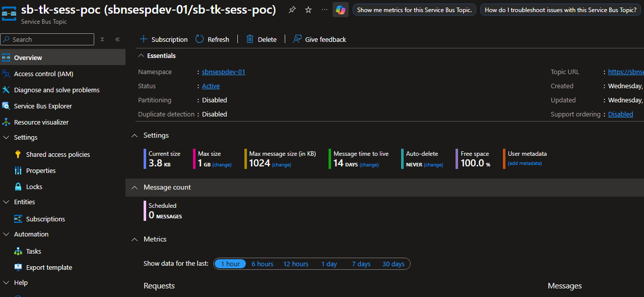Click the Delete trash icon
Screen dimensions: 644x297
pyautogui.click(x=250, y=39)
